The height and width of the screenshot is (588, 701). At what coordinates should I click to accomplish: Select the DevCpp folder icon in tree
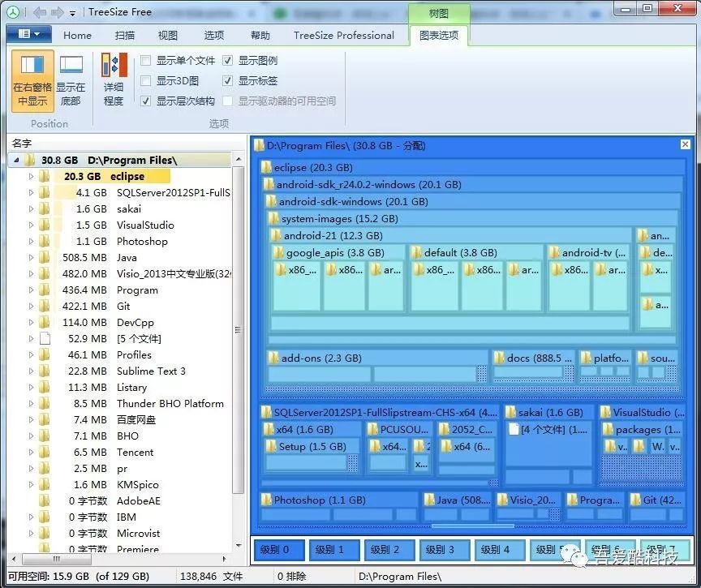point(45,322)
